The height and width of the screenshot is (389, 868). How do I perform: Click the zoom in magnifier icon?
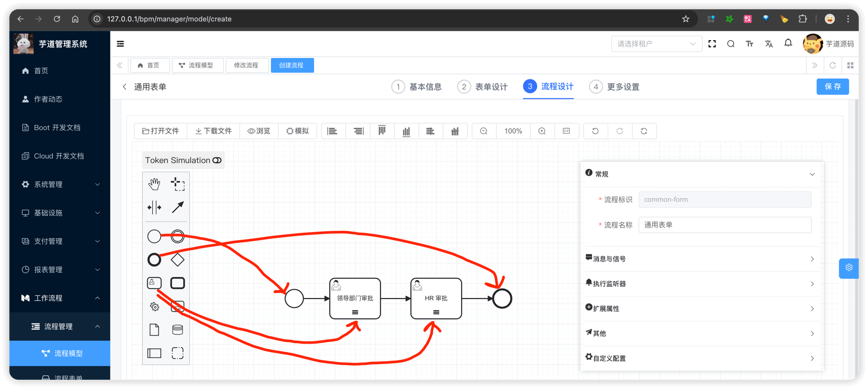pos(542,131)
